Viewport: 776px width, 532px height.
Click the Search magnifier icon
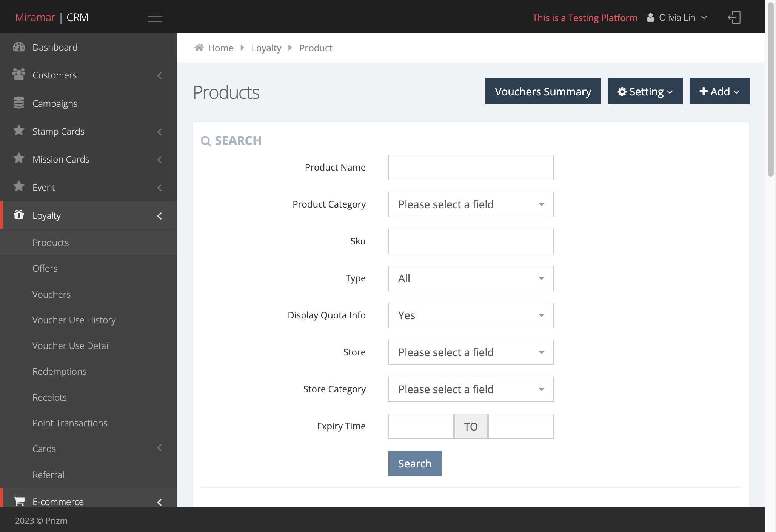(x=206, y=141)
